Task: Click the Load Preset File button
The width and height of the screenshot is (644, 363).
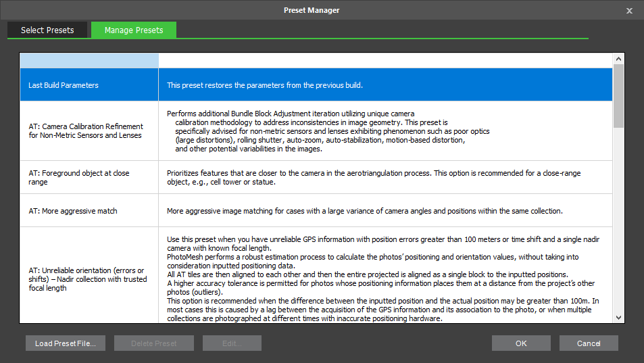Action: (66, 343)
